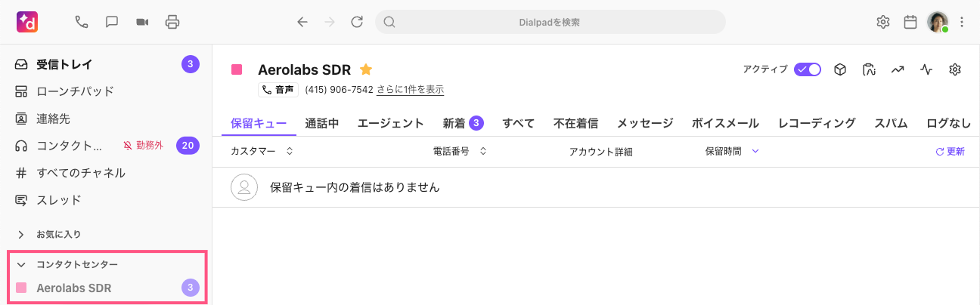Switch to 保留キュー tab
This screenshot has height=305, width=980.
tap(259, 123)
